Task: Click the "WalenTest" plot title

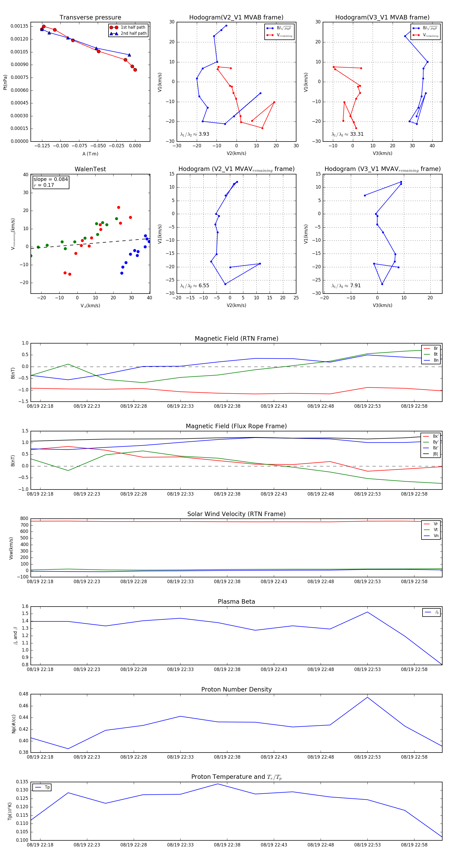Action: click(90, 169)
